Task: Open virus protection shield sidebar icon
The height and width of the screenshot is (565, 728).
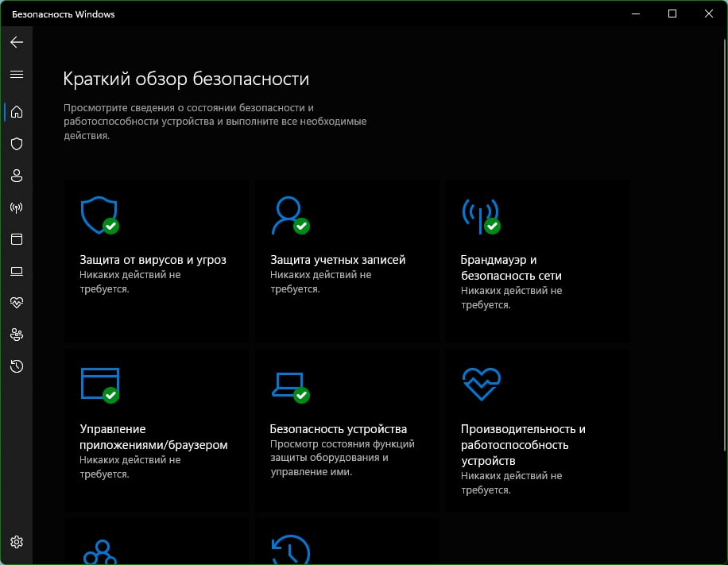Action: tap(17, 144)
